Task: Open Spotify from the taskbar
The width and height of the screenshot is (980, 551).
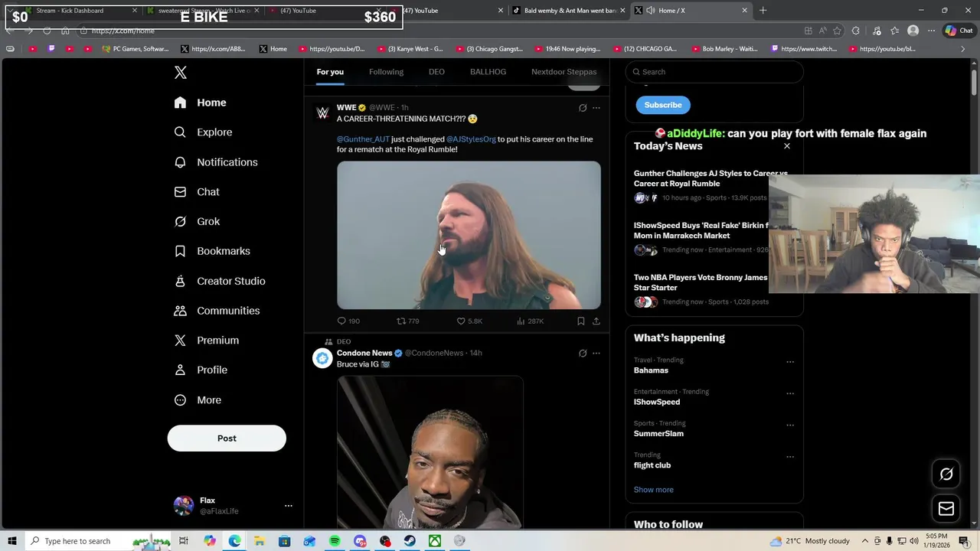Action: point(335,541)
